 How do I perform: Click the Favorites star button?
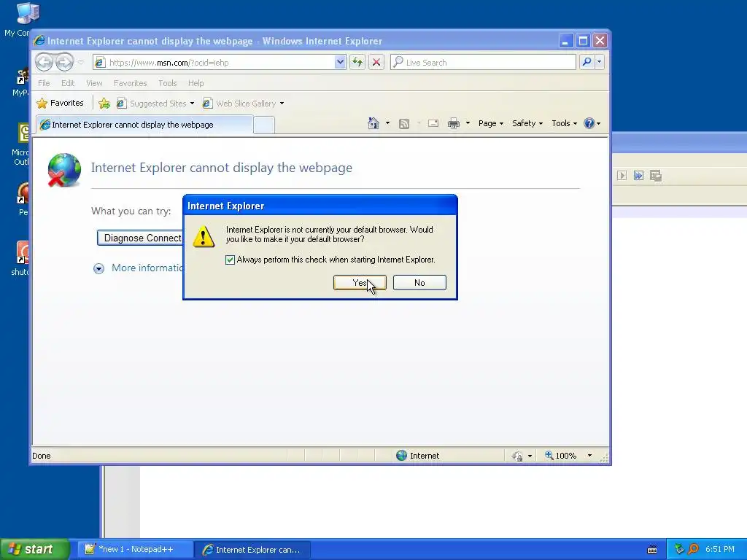tap(60, 103)
